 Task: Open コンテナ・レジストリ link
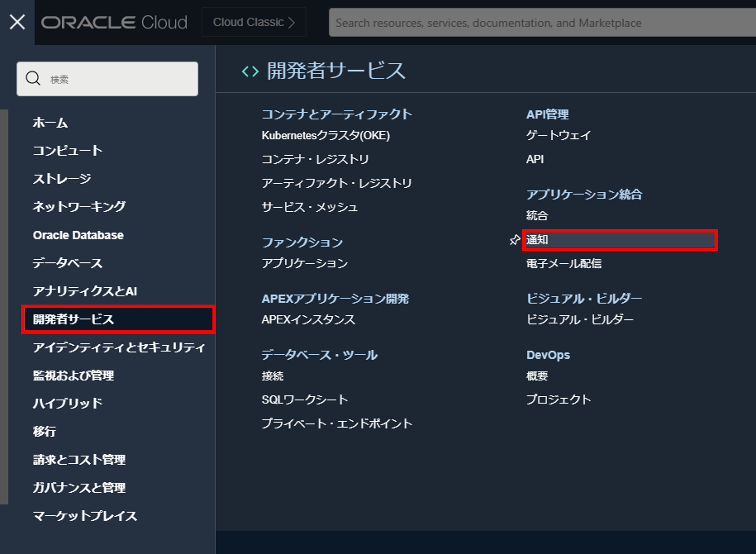pos(315,159)
